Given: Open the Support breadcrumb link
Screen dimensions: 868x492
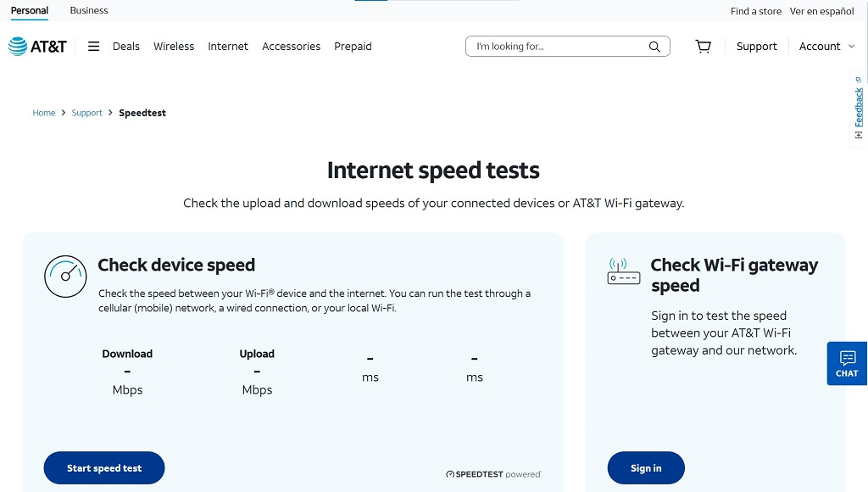Looking at the screenshot, I should tap(87, 113).
